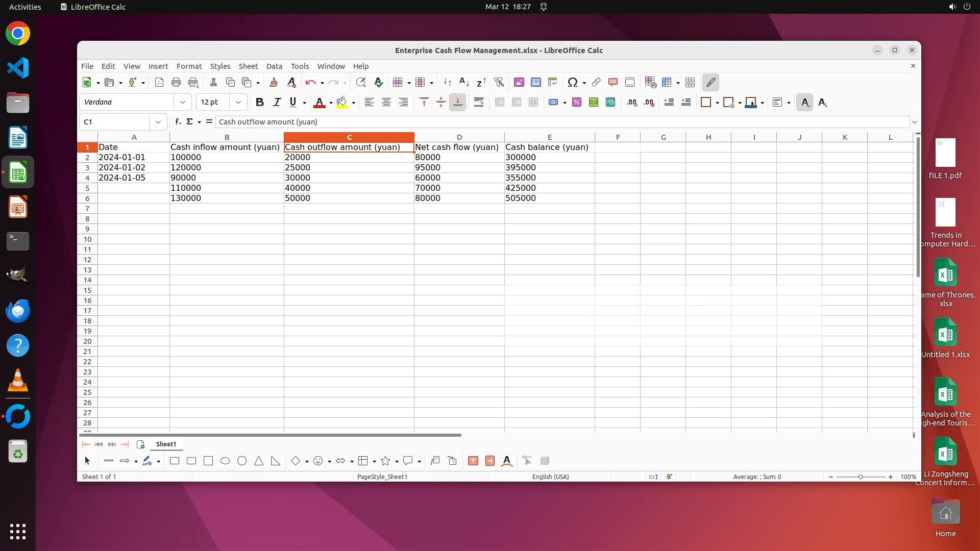The image size is (980, 551).
Task: Expand the Name Box dropdown arrow
Action: tap(158, 122)
